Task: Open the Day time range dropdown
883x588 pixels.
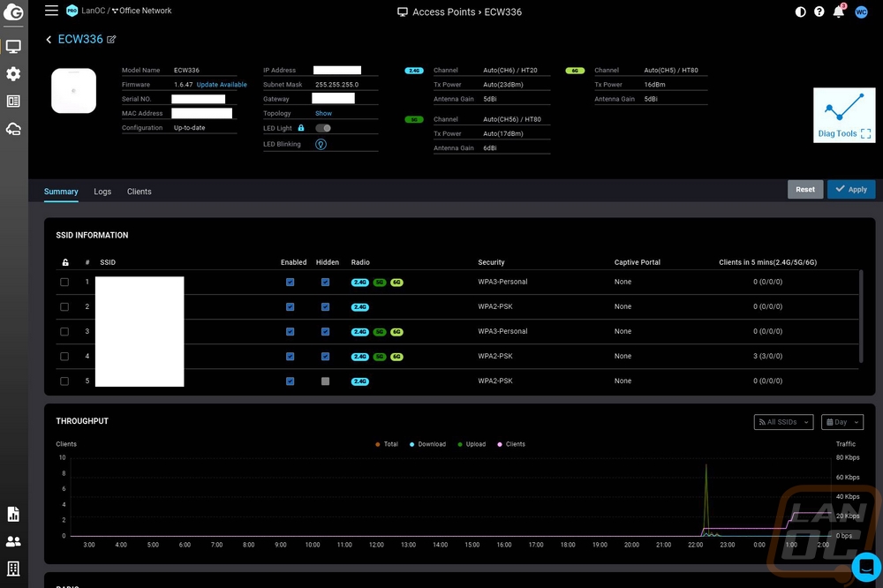Action: 841,422
